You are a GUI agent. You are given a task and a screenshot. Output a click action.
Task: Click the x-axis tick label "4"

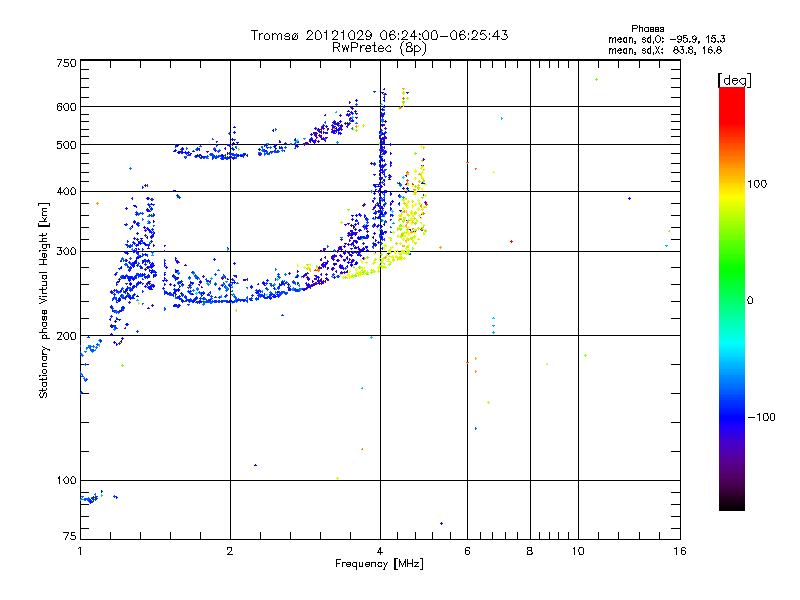[380, 551]
